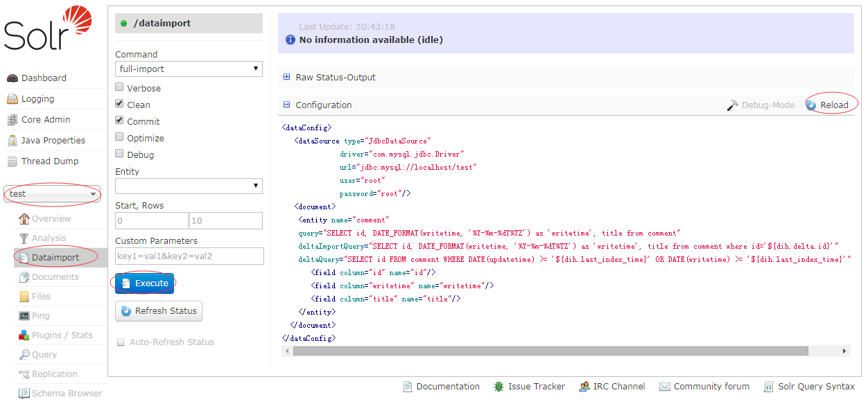Click the Thread Dump icon
The height and width of the screenshot is (404, 868).
click(12, 161)
